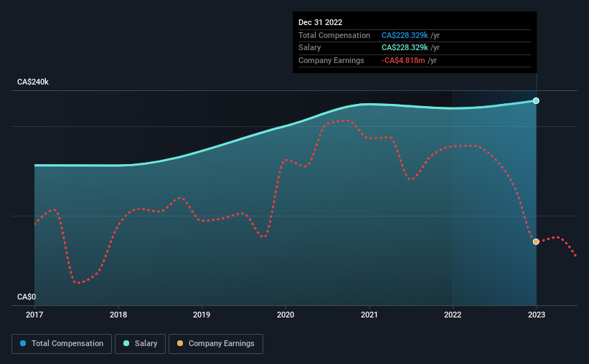
Task: Click the 2018 x-axis label
Action: pos(118,315)
